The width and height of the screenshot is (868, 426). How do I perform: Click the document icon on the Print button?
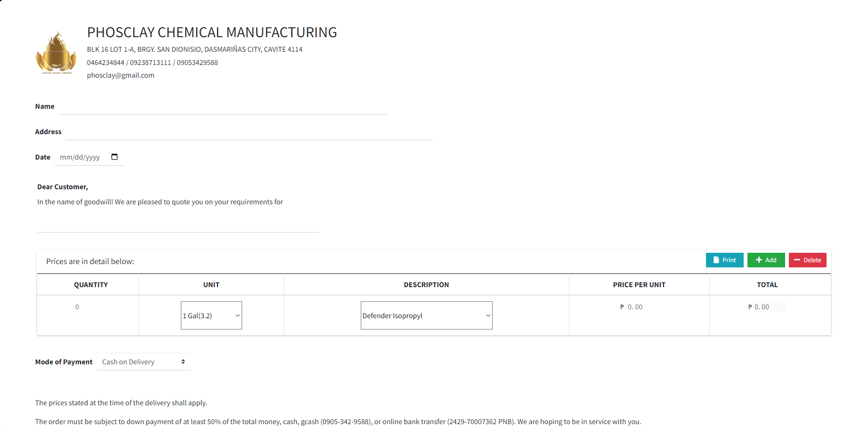(x=716, y=260)
